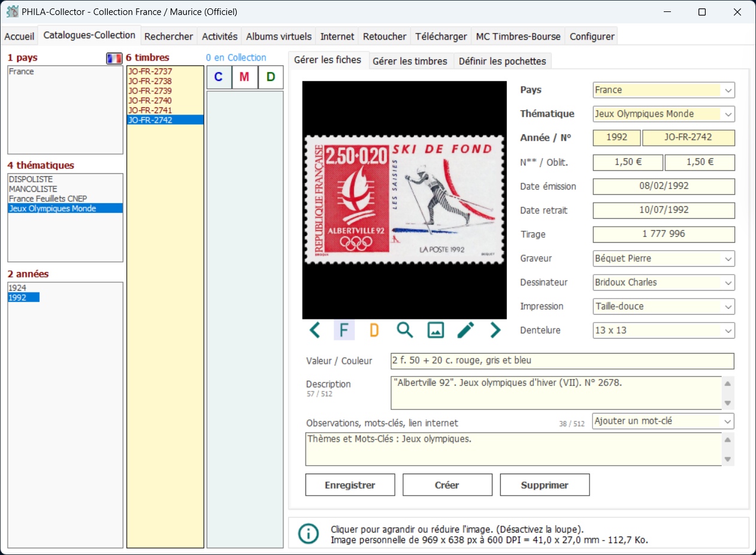Select MANCOLISTE thématique
The width and height of the screenshot is (756, 555).
coord(65,189)
